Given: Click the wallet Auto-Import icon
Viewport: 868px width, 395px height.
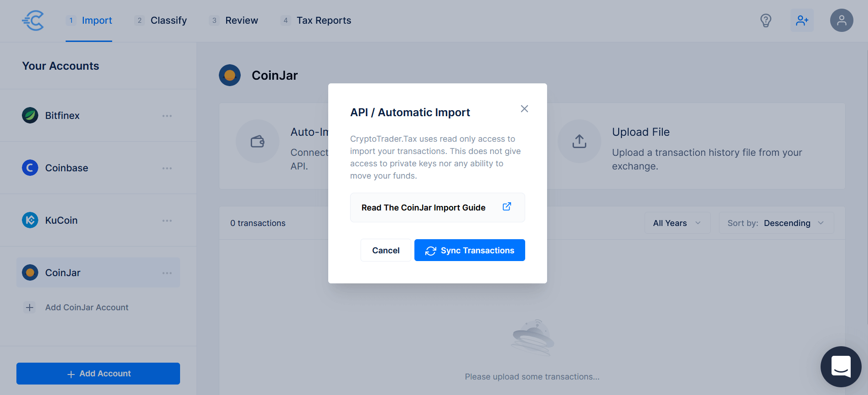Looking at the screenshot, I should click(x=258, y=141).
